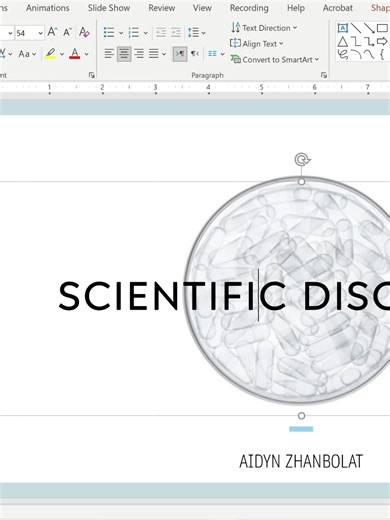Toggle right-to-left text direction
Image resolution: width=390 pixels, height=520 pixels.
[x=195, y=54]
